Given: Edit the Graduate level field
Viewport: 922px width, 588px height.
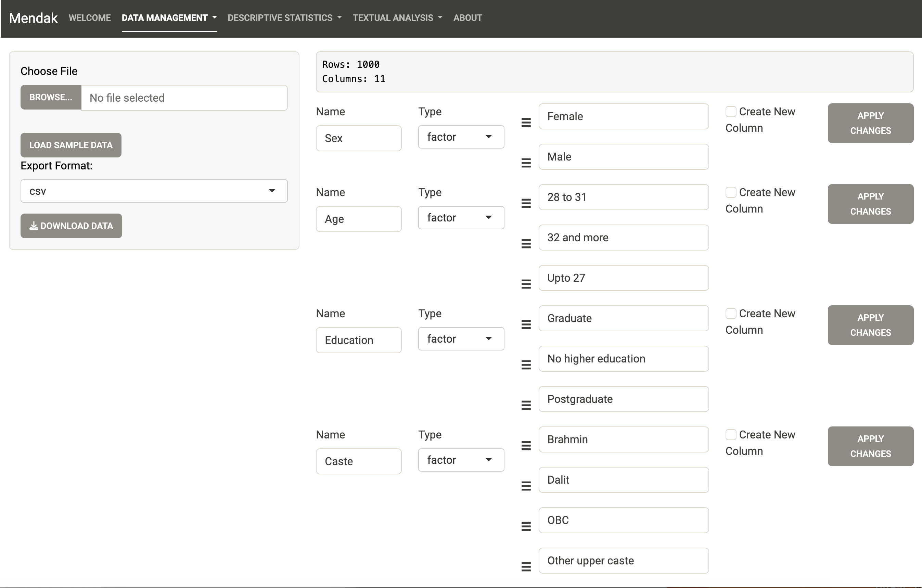Looking at the screenshot, I should (624, 318).
